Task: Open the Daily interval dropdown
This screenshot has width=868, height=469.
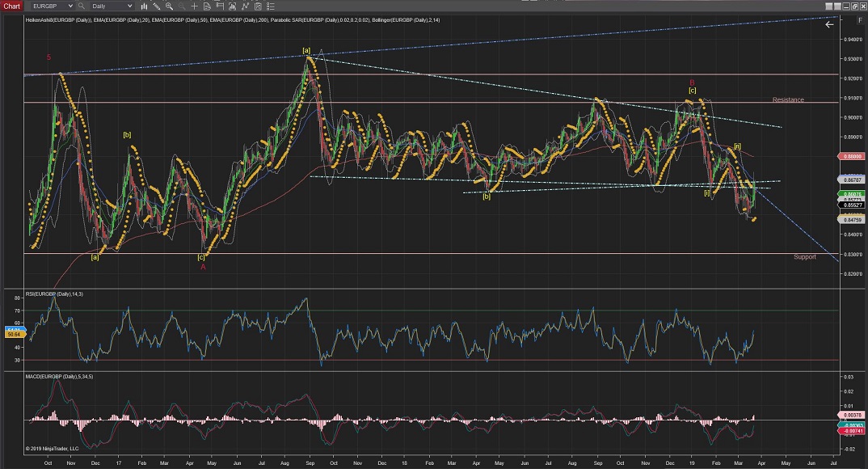Action: point(112,6)
